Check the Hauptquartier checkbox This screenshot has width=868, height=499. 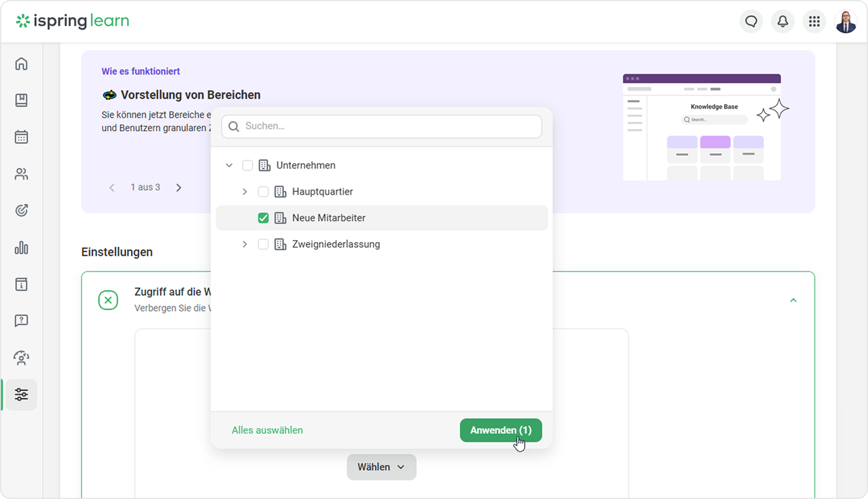[263, 192]
